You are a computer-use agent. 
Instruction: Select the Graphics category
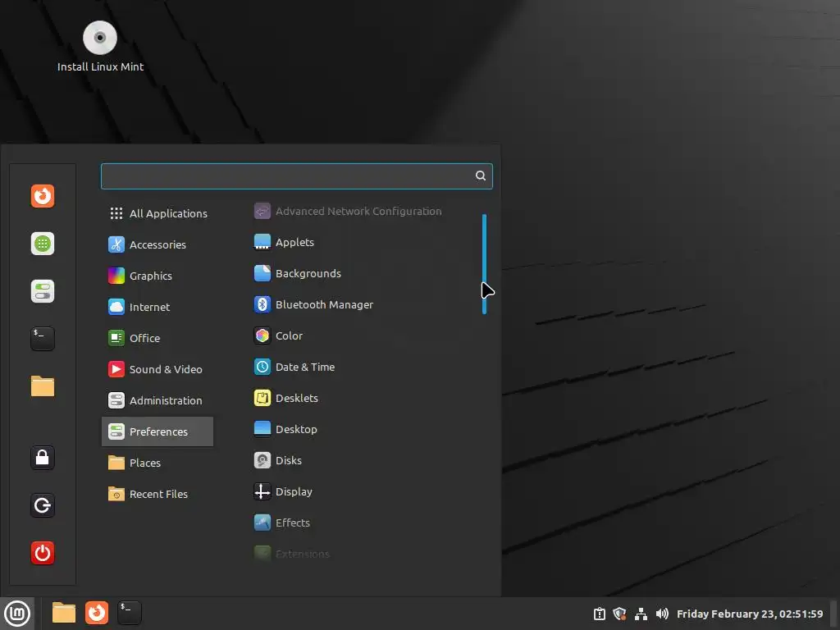(x=157, y=276)
